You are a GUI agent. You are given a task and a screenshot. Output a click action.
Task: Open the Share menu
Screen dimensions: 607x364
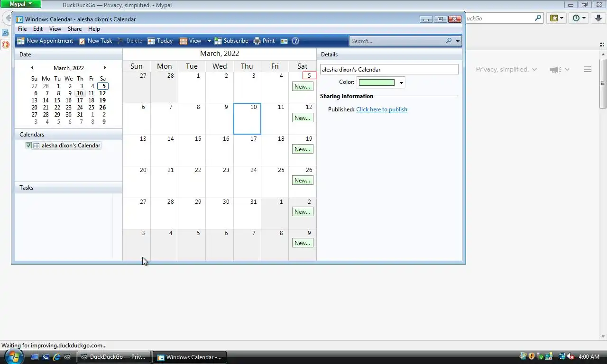[74, 29]
